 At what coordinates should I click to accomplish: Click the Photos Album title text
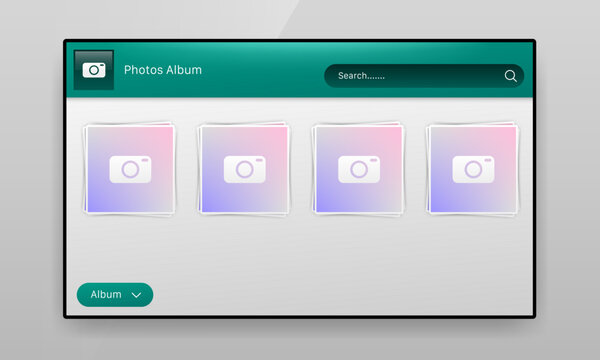coord(163,70)
